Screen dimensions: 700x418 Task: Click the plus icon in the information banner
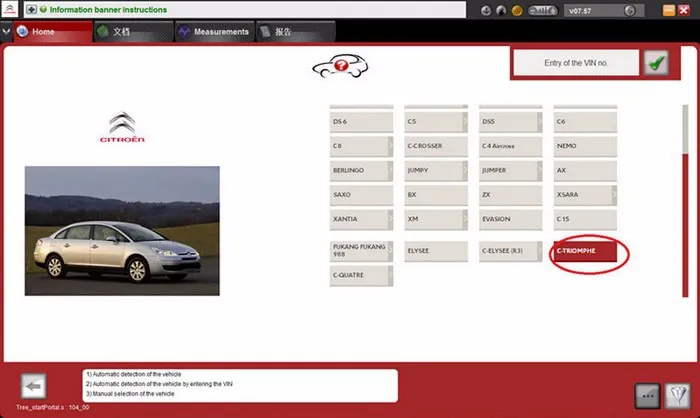[x=31, y=9]
